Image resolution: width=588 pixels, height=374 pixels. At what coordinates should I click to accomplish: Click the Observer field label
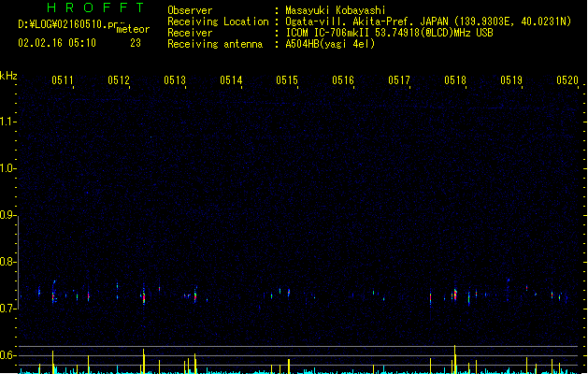point(190,10)
